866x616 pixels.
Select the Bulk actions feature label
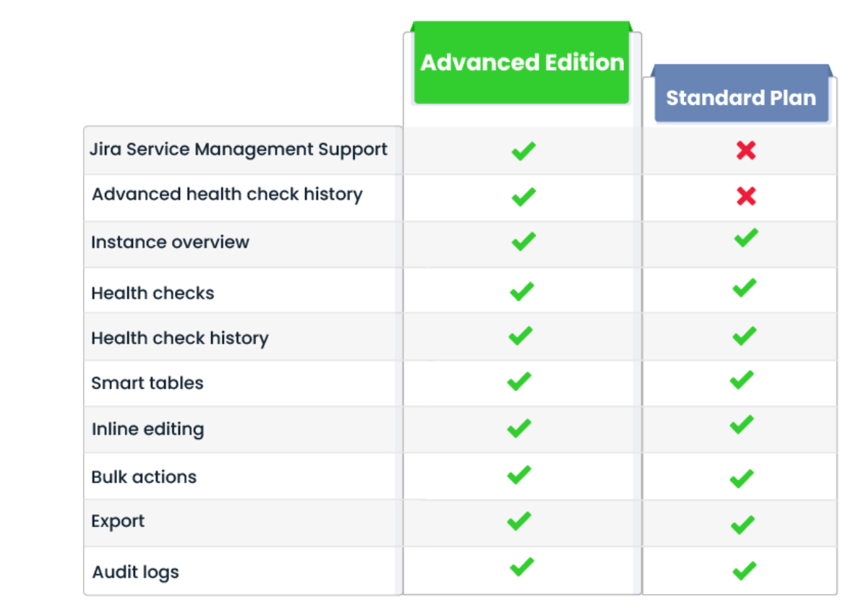(x=144, y=477)
